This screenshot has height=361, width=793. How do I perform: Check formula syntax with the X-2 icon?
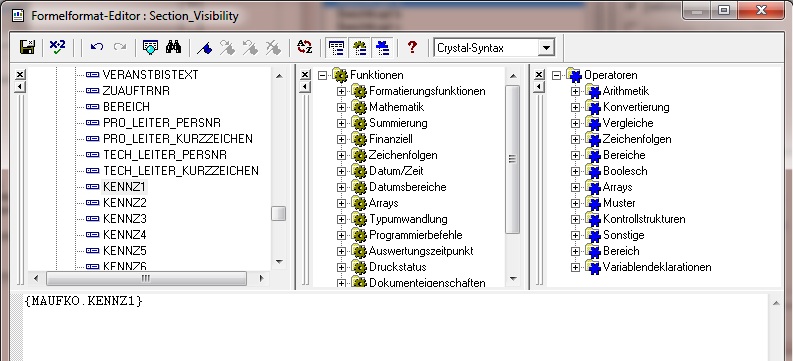pos(57,48)
